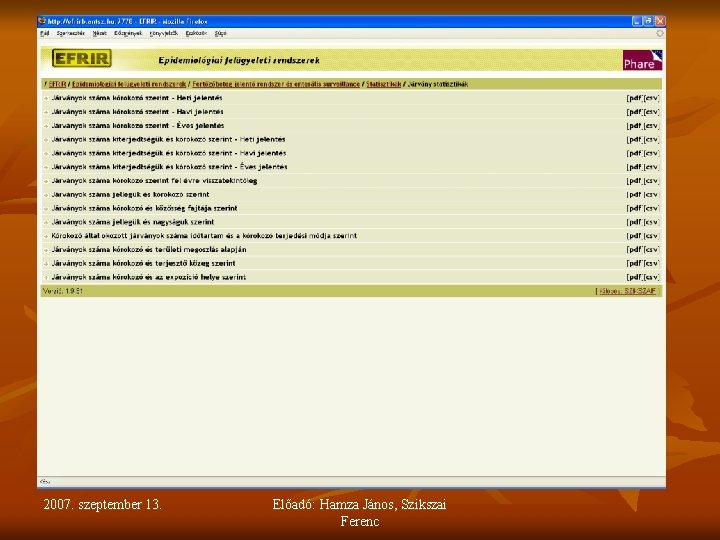Image resolution: width=720 pixels, height=540 pixels.
Task: Open csv for kiterjedtségük és kórokozó Havi jelentés
Action: pyautogui.click(x=651, y=153)
